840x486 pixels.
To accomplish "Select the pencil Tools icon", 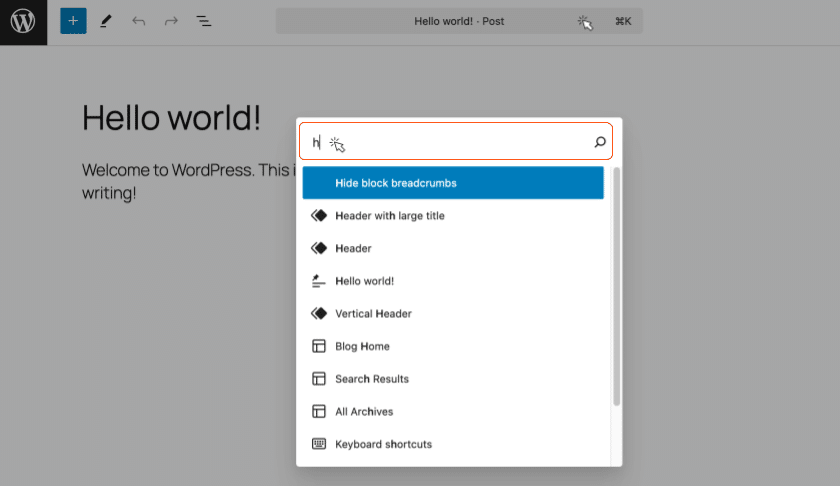I will tap(106, 21).
